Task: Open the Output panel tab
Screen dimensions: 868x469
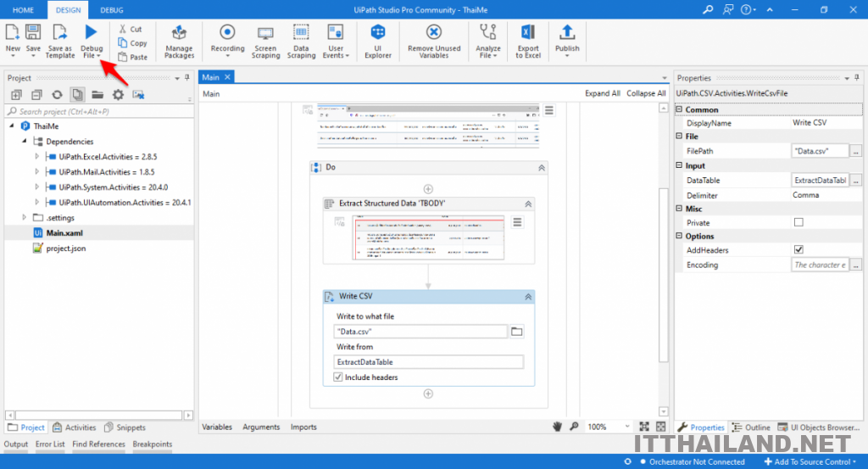Action: [x=15, y=444]
